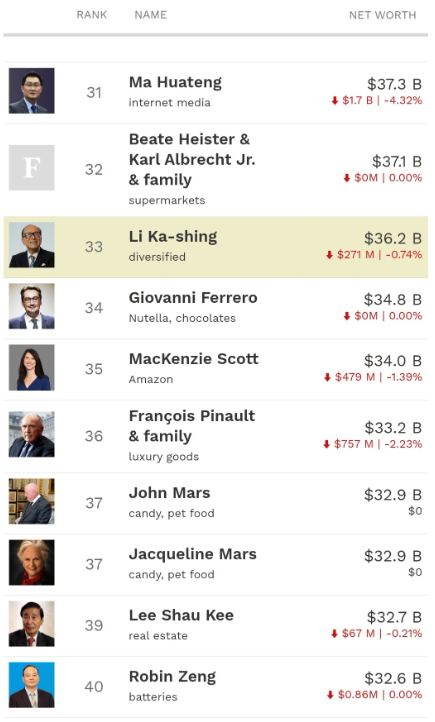Click the Robin Zeng name

tap(173, 677)
